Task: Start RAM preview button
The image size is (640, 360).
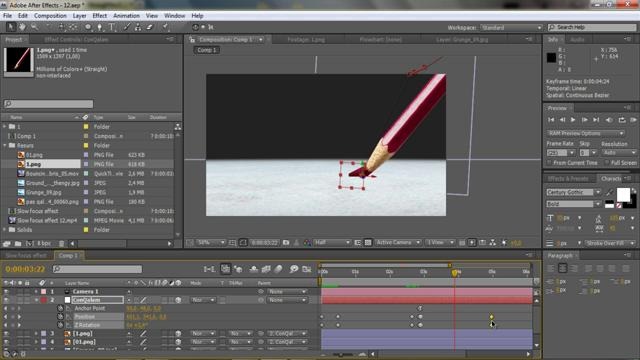Action: pyautogui.click(x=633, y=120)
